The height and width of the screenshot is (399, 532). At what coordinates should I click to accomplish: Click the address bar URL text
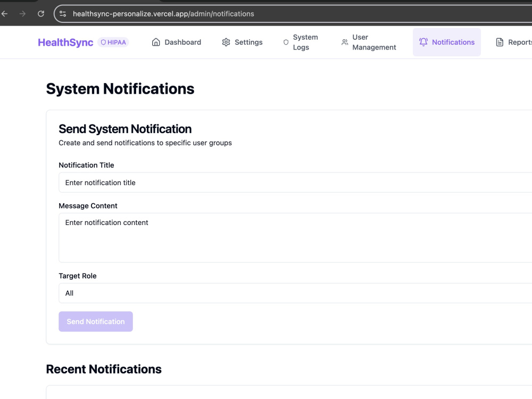[163, 14]
